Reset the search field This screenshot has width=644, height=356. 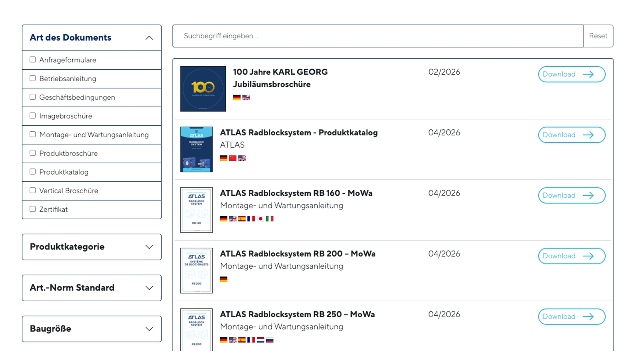(598, 36)
